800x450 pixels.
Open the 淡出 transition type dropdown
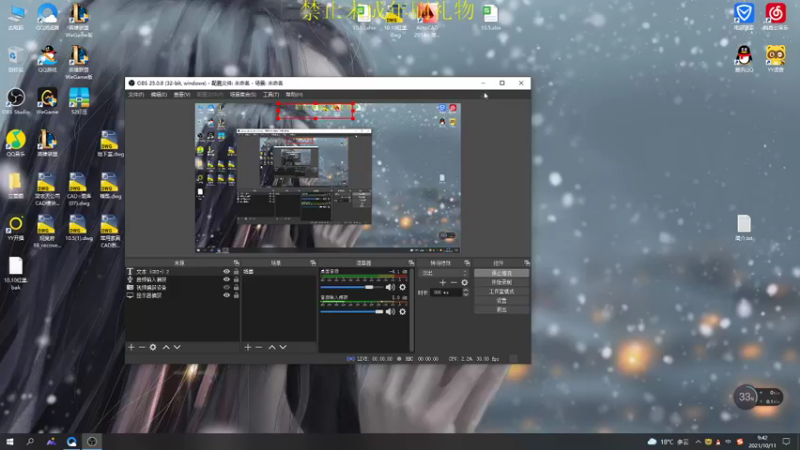443,273
